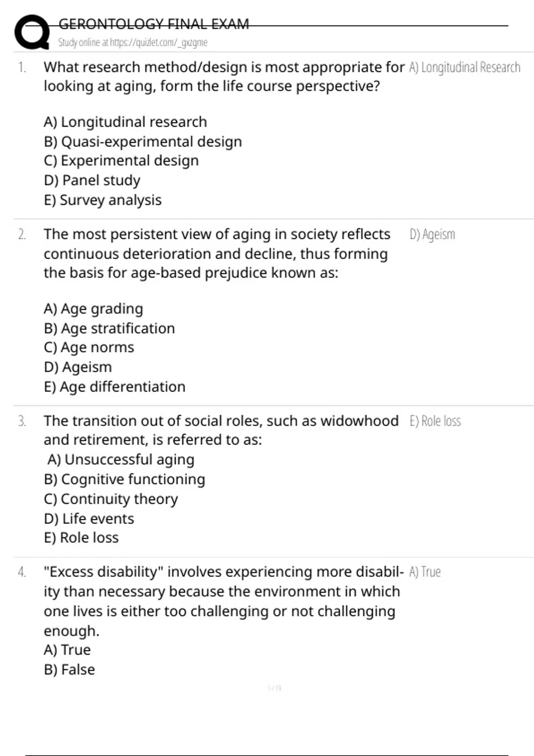Click answer key 'A) Longitudinal Research' at right
The height and width of the screenshot is (756, 534).
click(x=465, y=67)
